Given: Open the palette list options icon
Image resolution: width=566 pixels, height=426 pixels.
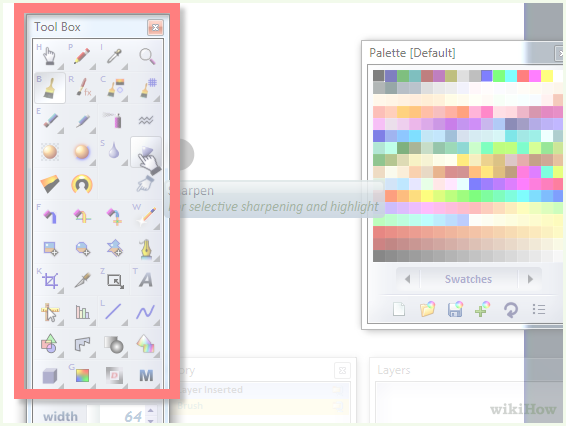Looking at the screenshot, I should pyautogui.click(x=539, y=309).
